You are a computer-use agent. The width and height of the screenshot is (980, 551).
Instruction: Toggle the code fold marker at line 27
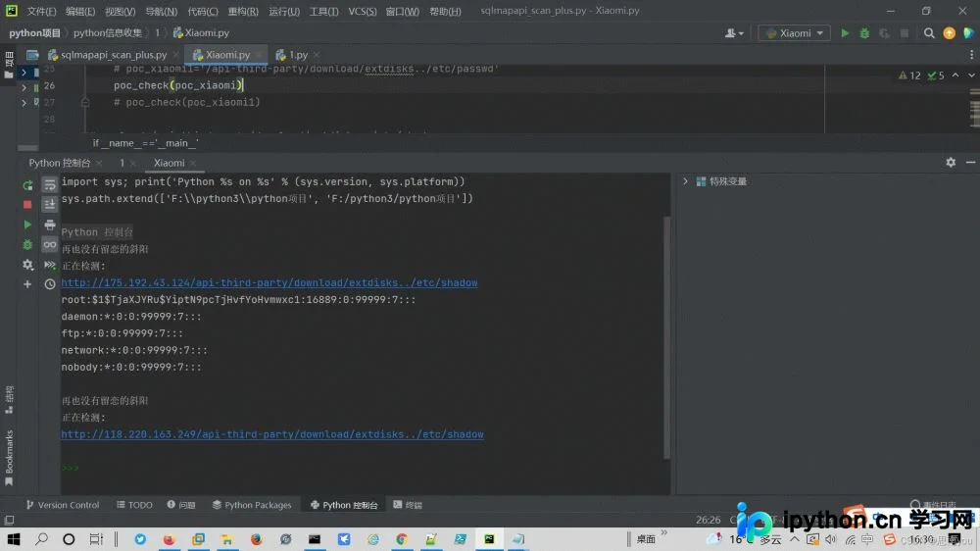click(85, 103)
